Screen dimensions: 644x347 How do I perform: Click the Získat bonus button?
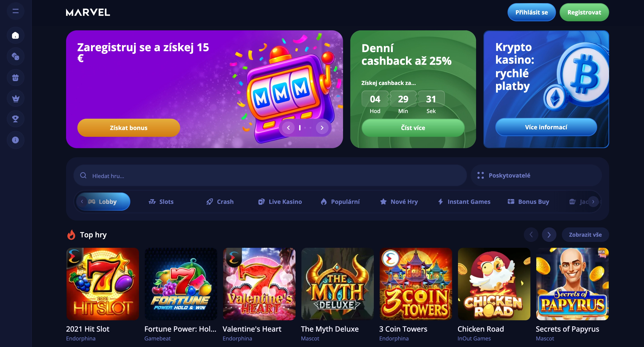pyautogui.click(x=129, y=128)
